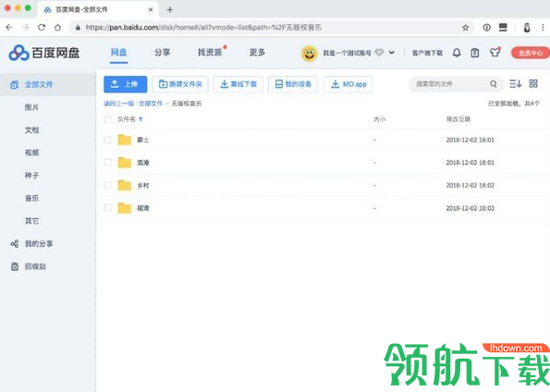Screen dimensions: 550x392
Task: Click the 修改日期 column header
Action: coord(458,119)
